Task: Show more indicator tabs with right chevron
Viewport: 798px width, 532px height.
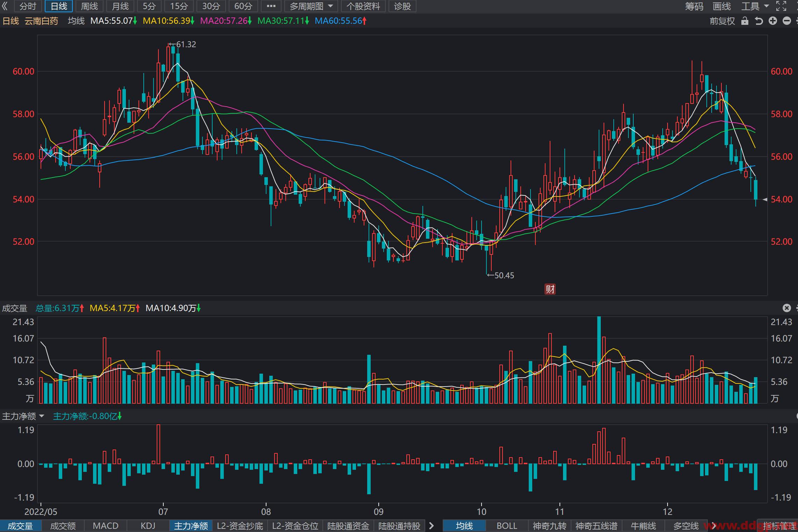Action: click(x=431, y=526)
